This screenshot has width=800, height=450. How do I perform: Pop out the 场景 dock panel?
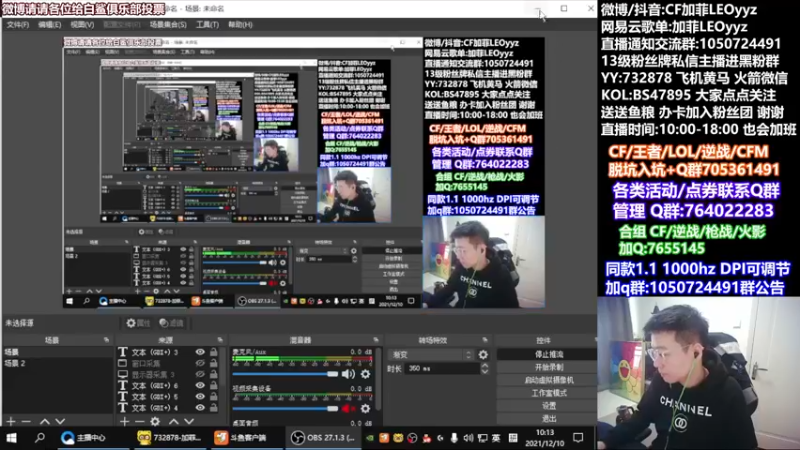click(106, 340)
